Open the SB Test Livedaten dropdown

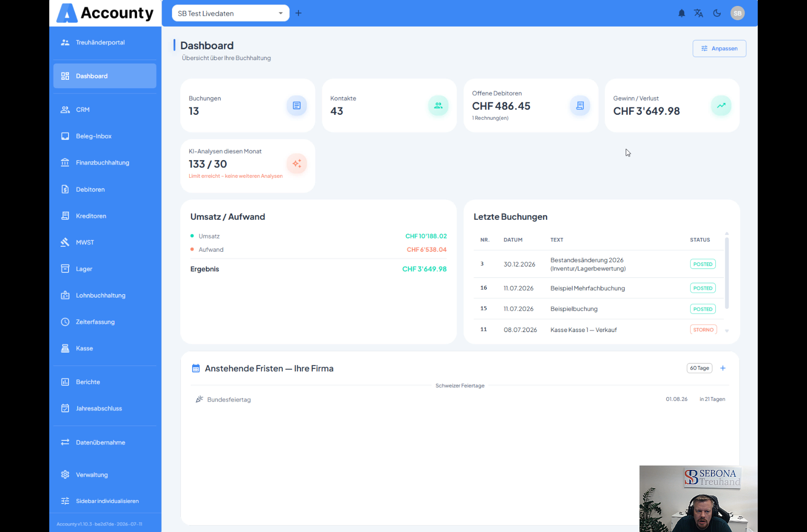(231, 13)
